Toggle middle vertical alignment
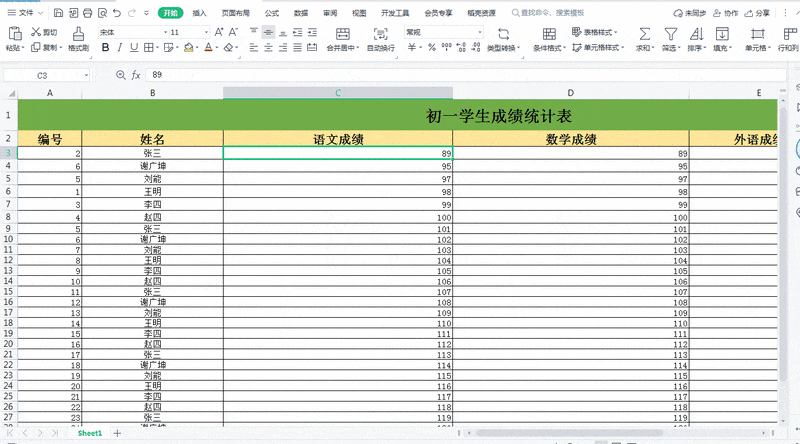Viewport: 800px width, 444px height. (268, 32)
